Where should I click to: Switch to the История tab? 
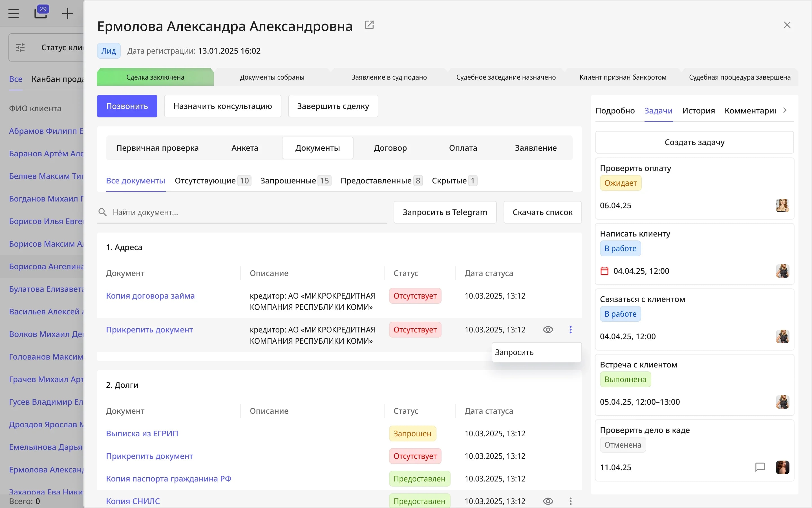pyautogui.click(x=699, y=111)
